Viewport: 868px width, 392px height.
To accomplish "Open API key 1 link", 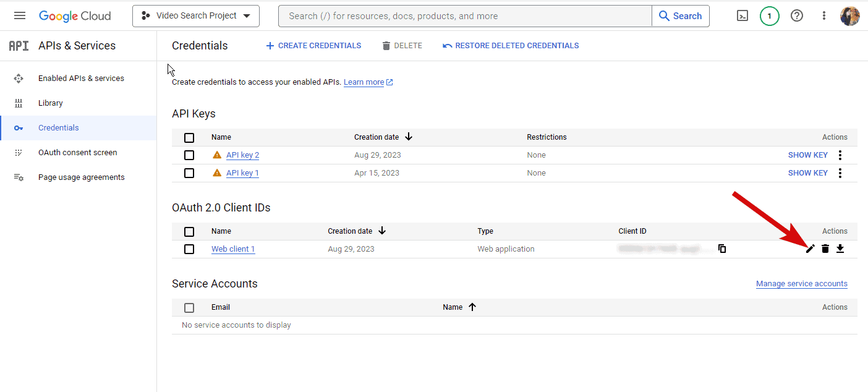I will tap(242, 173).
